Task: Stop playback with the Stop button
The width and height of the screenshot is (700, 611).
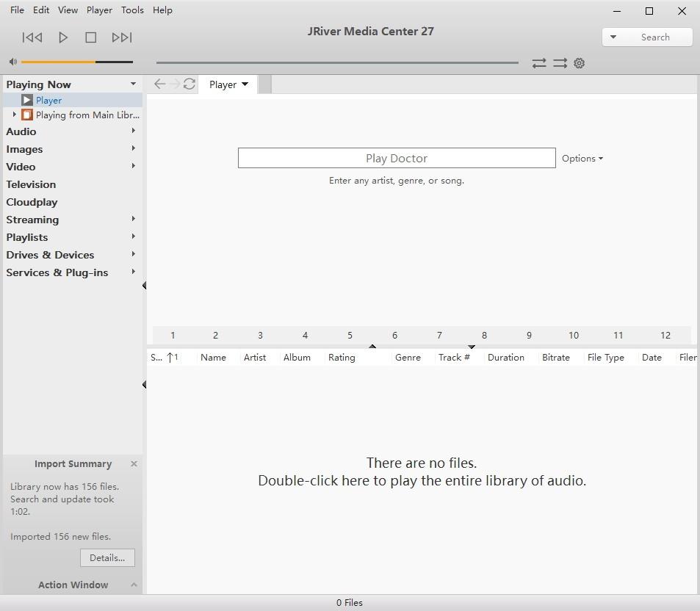Action: (90, 37)
